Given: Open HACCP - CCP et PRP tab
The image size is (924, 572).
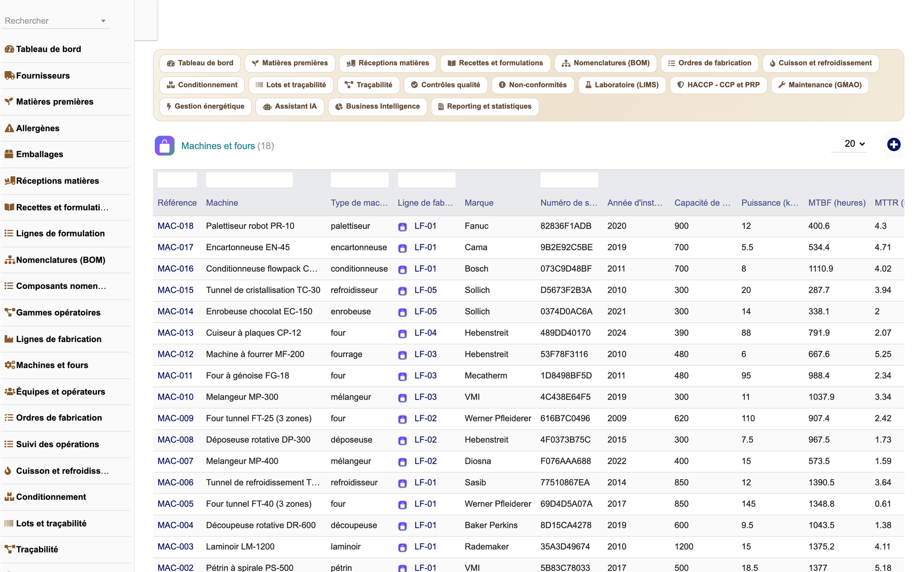Looking at the screenshot, I should 718,85.
